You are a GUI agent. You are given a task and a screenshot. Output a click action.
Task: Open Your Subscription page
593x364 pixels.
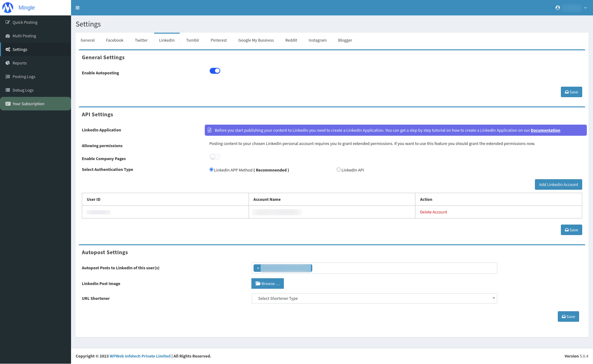[x=28, y=103]
